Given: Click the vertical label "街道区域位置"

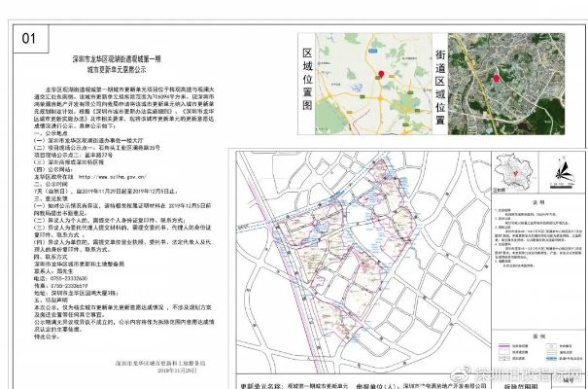Looking at the screenshot, I should click(440, 87).
